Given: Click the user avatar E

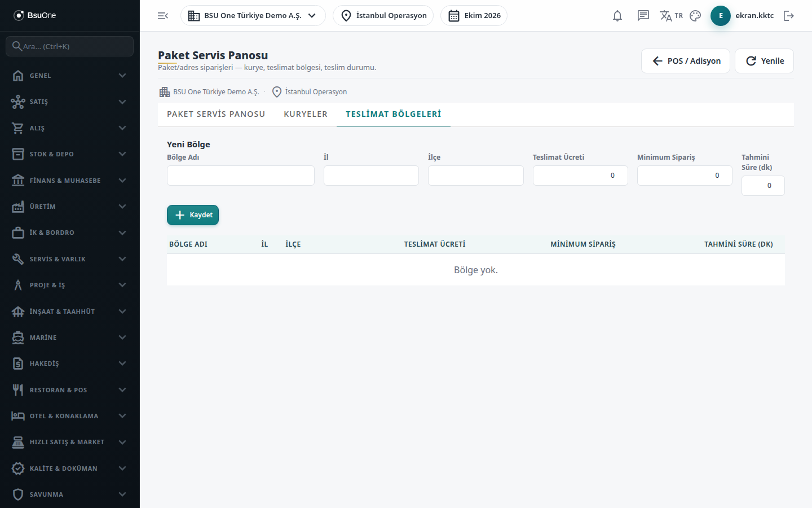Looking at the screenshot, I should pyautogui.click(x=721, y=16).
